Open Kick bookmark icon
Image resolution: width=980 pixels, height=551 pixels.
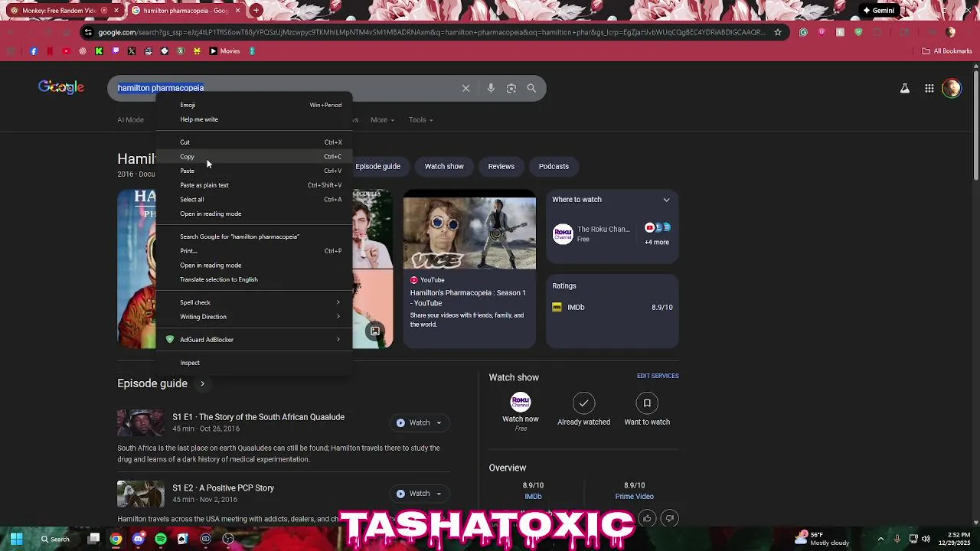pyautogui.click(x=99, y=51)
